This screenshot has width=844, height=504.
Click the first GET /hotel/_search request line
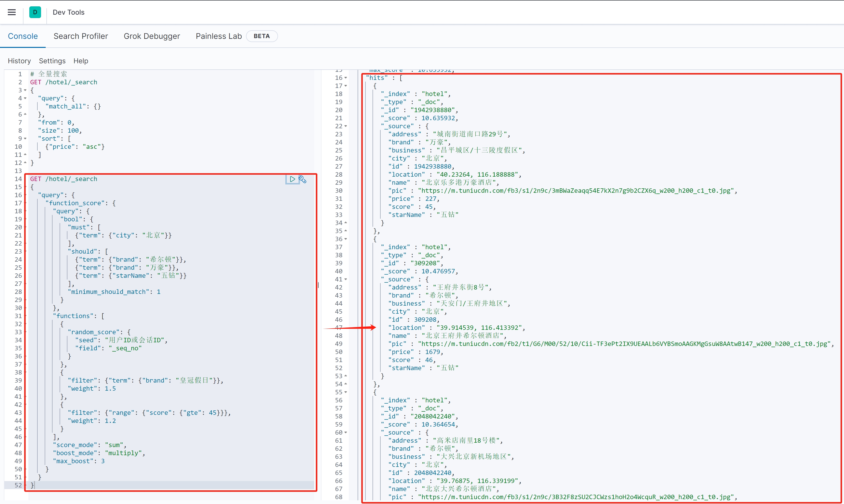click(64, 82)
